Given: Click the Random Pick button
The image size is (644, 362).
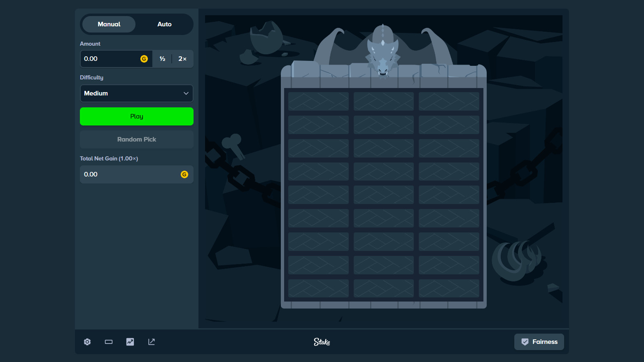Looking at the screenshot, I should (x=137, y=139).
